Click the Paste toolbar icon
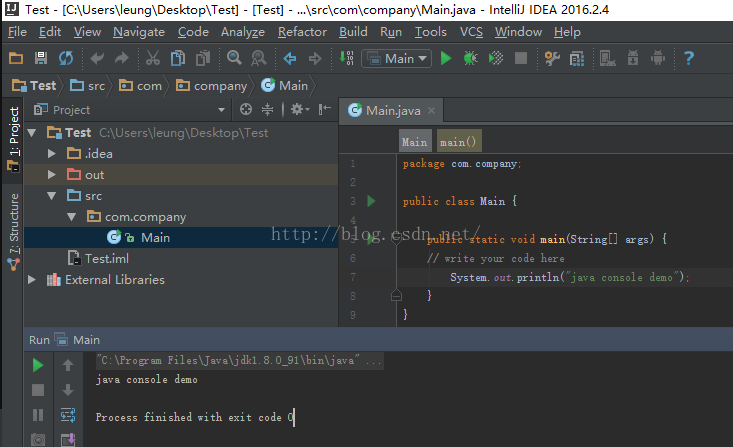The height and width of the screenshot is (447, 733). click(203, 58)
